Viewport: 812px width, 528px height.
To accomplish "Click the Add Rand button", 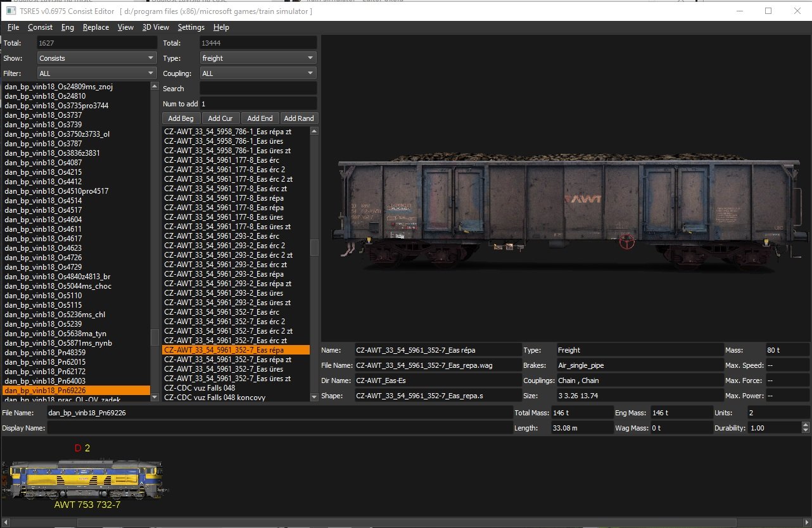I will (299, 118).
